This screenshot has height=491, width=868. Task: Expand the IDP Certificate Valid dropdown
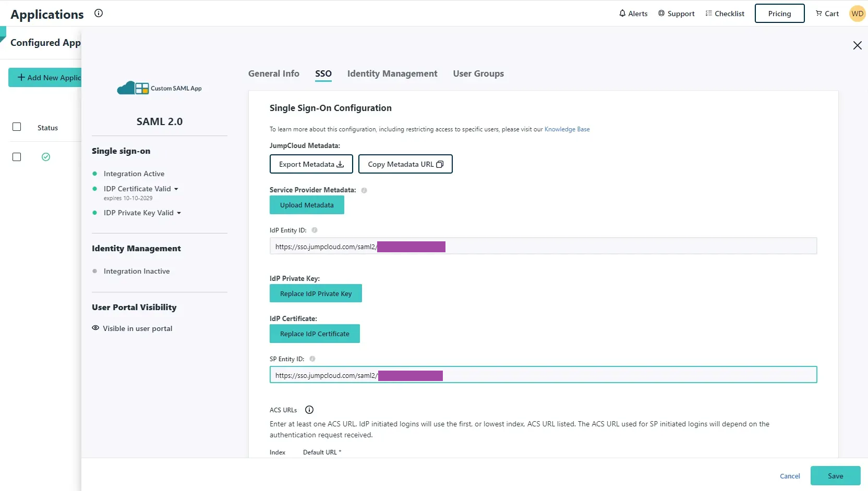click(176, 189)
